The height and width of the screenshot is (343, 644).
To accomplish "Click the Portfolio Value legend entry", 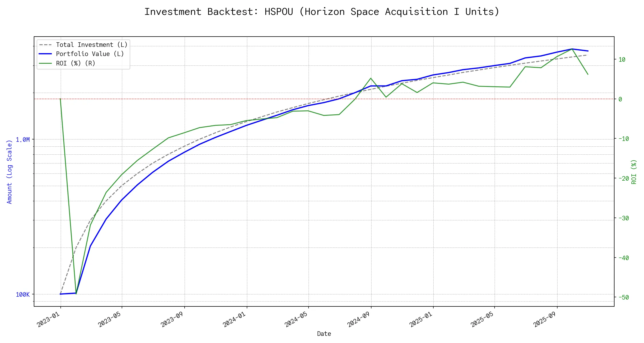I will pos(90,54).
